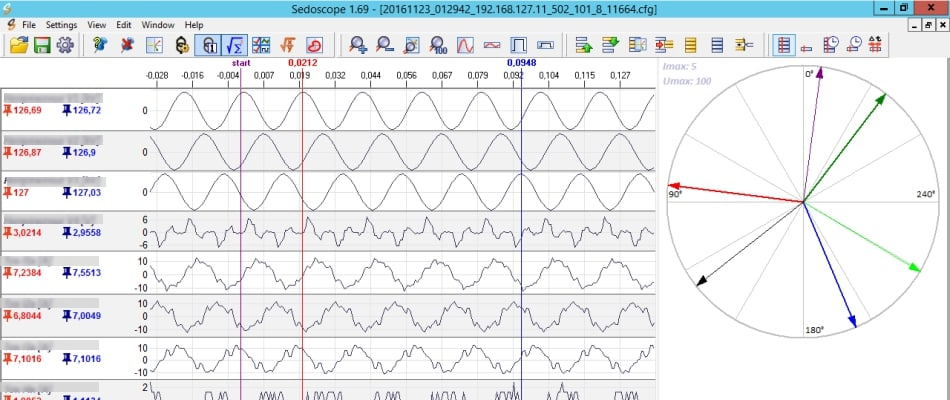This screenshot has height=400, width=950.
Task: Open the File menu
Action: pos(28,24)
